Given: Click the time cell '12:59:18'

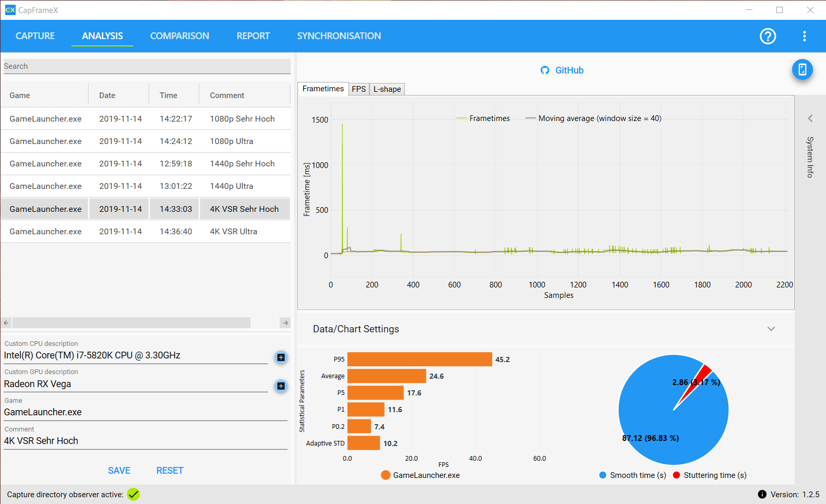Looking at the screenshot, I should tap(176, 164).
